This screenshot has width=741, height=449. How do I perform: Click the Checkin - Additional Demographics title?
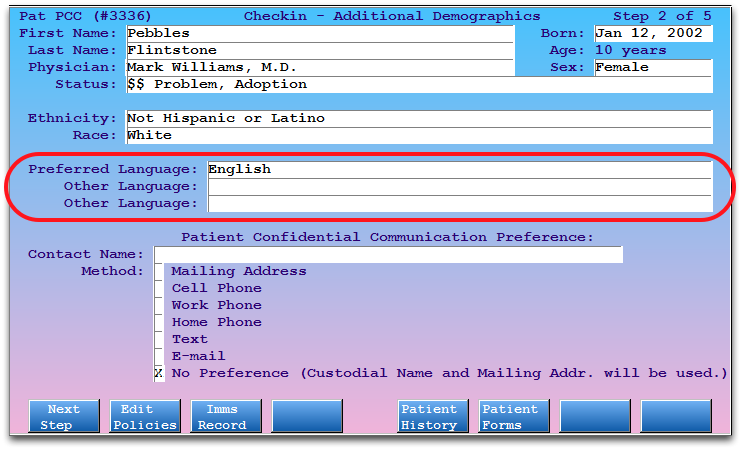click(x=392, y=16)
